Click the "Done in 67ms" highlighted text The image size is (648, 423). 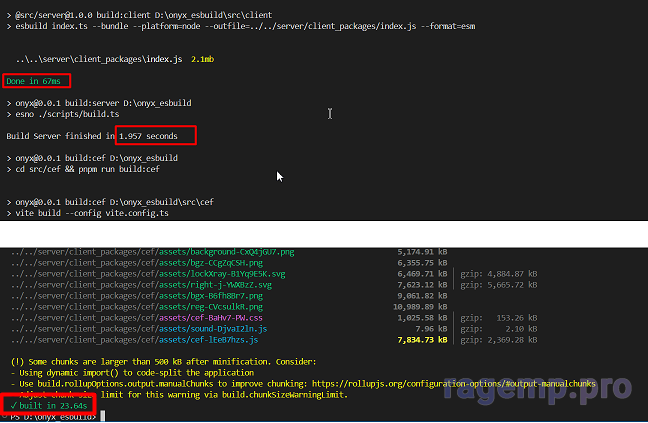coord(37,81)
